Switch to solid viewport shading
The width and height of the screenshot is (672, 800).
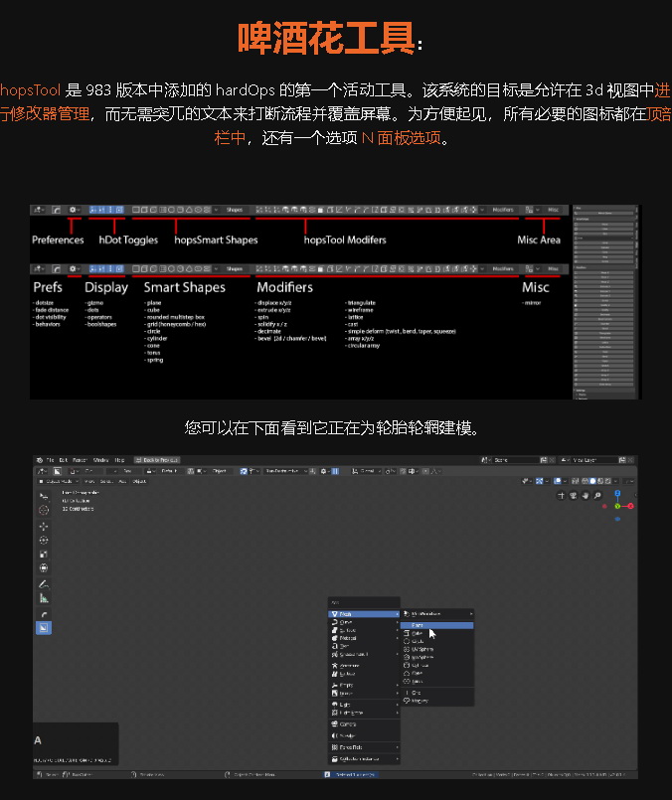pyautogui.click(x=592, y=481)
